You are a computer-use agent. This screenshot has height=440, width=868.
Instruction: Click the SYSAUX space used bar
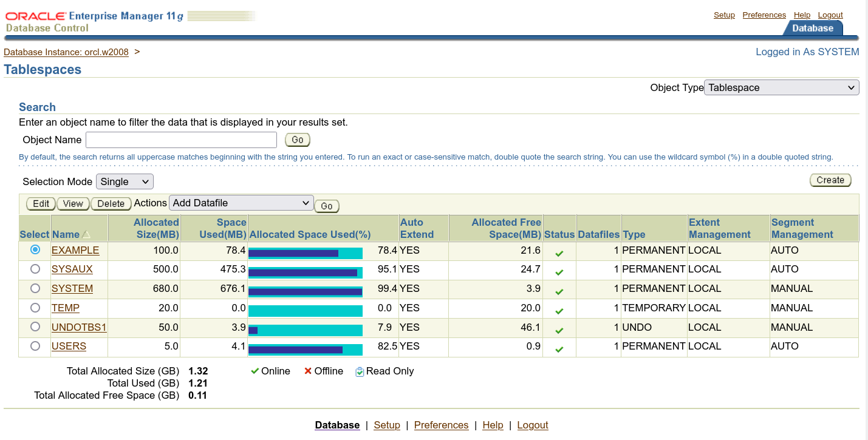[x=306, y=272]
